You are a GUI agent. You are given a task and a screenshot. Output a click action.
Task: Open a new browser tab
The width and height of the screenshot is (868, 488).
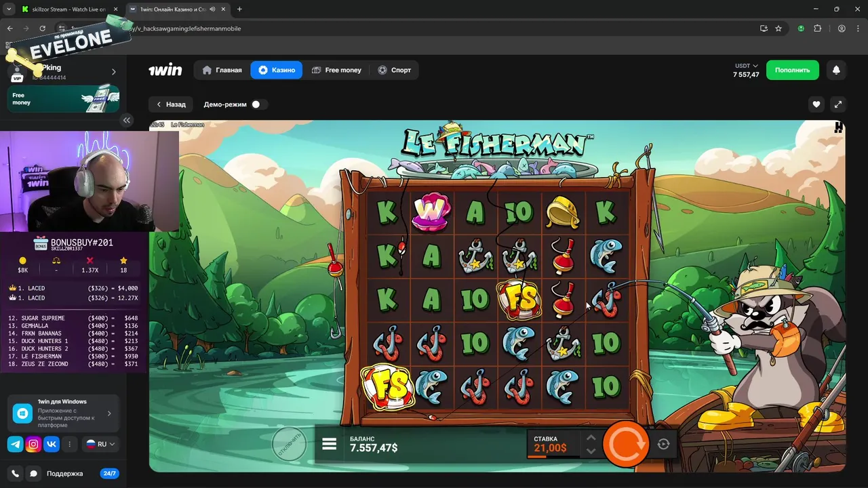(x=239, y=9)
